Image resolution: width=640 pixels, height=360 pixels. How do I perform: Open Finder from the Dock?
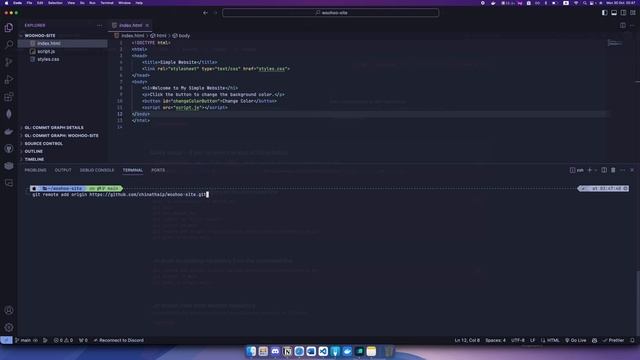point(251,351)
